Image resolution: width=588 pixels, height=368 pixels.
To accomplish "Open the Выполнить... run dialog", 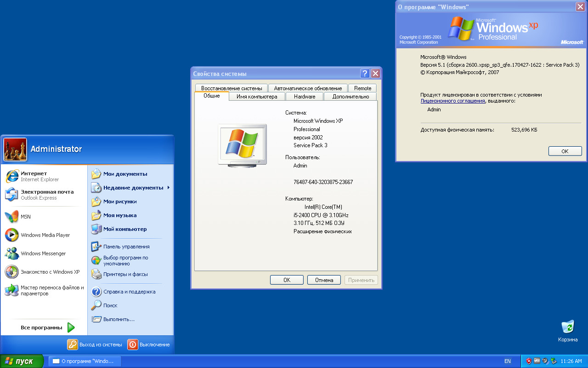I will 130,319.
